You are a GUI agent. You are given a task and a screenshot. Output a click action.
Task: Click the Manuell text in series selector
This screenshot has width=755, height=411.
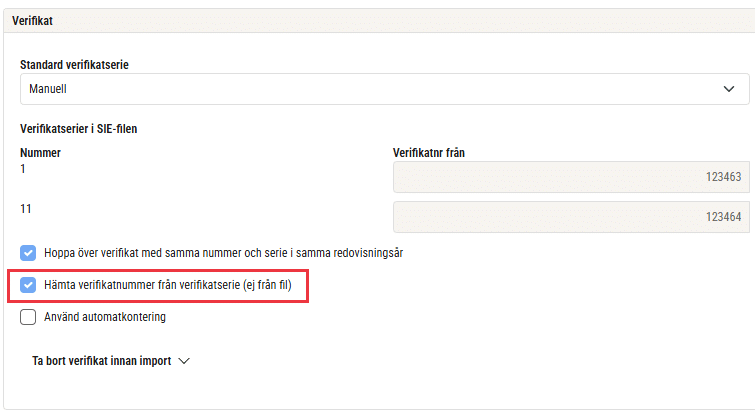[x=48, y=89]
